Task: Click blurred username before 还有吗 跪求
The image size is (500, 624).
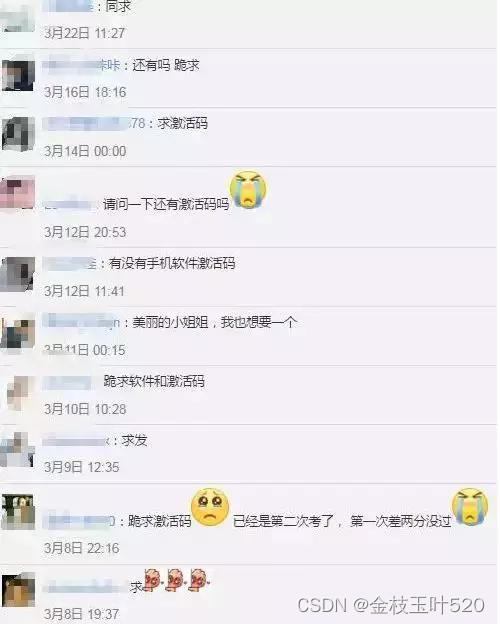Action: [x=81, y=65]
